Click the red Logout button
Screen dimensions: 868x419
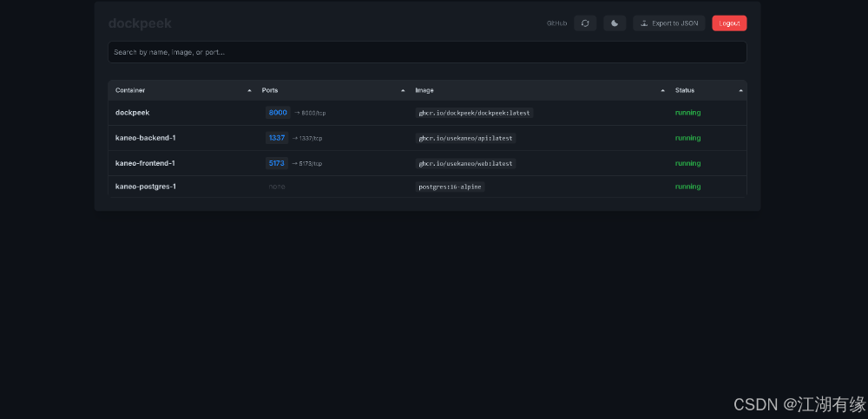click(729, 23)
